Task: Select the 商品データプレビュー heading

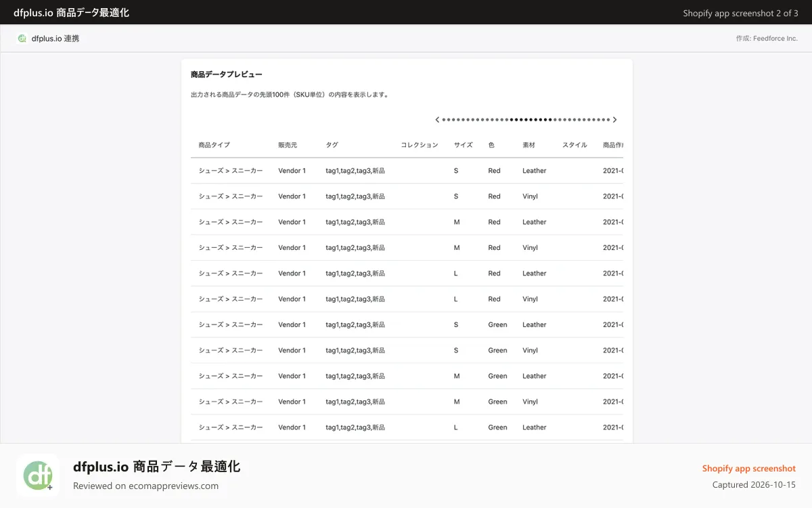Action: (x=227, y=75)
